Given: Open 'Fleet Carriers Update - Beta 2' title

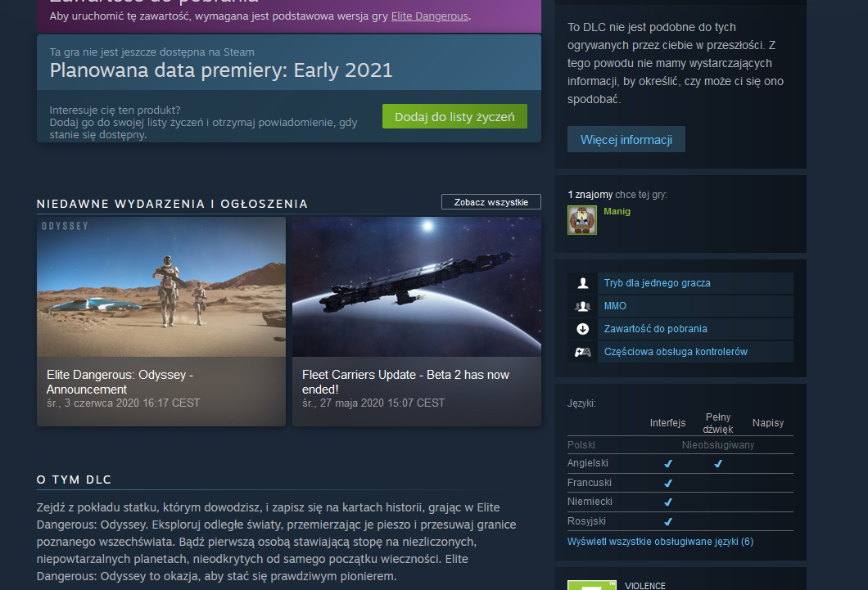Looking at the screenshot, I should click(405, 382).
